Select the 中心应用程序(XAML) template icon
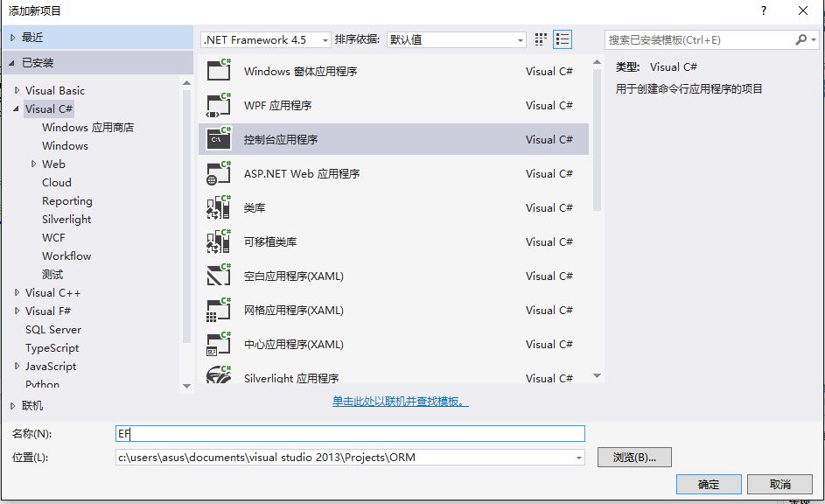This screenshot has width=825, height=504. click(x=219, y=344)
